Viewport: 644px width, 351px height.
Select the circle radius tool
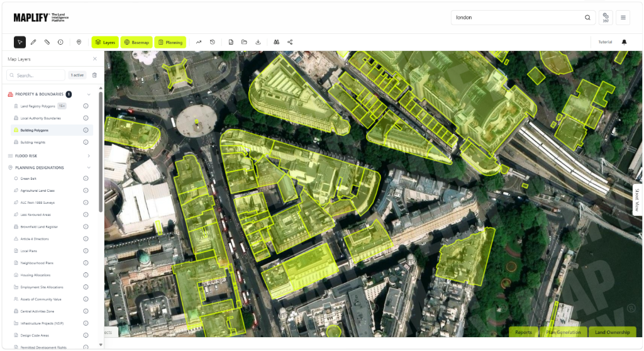60,42
